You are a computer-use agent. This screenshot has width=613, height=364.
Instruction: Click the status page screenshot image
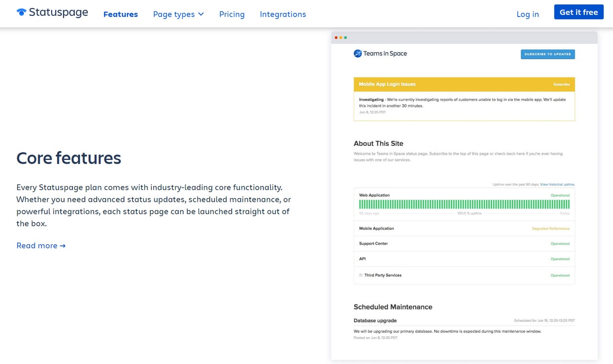pyautogui.click(x=465, y=196)
